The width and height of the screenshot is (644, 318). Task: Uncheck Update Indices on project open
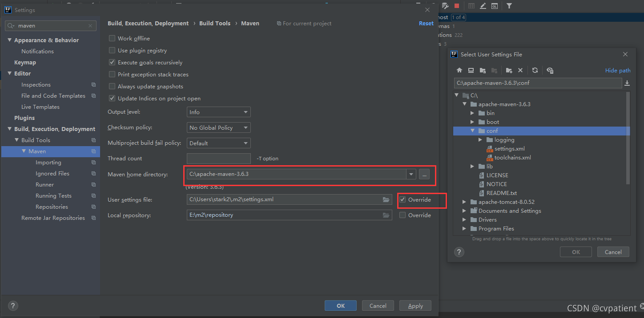tap(112, 98)
